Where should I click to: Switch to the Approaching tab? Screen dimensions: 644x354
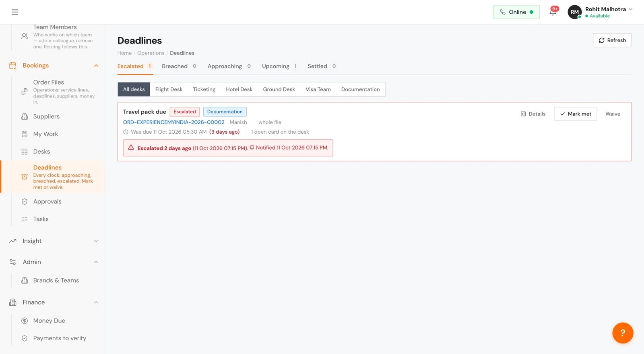229,66
